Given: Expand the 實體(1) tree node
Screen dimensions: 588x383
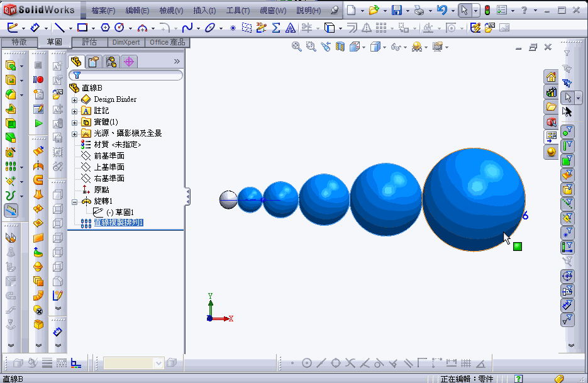Looking at the screenshot, I should 74,123.
